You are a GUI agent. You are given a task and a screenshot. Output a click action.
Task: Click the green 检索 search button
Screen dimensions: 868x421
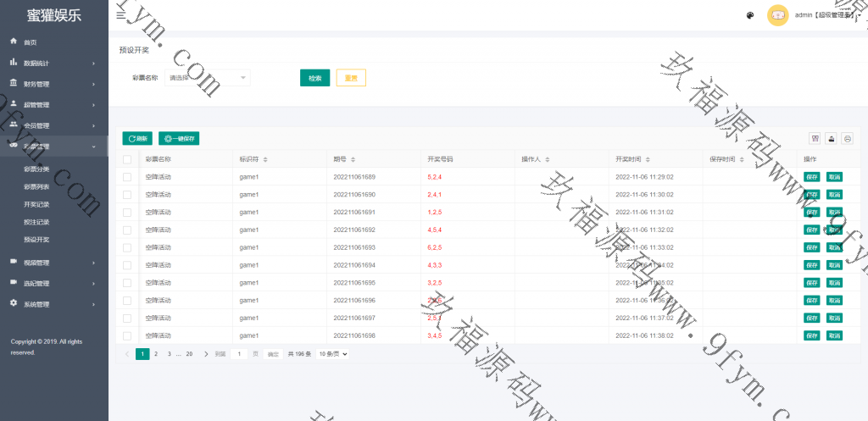click(x=314, y=78)
